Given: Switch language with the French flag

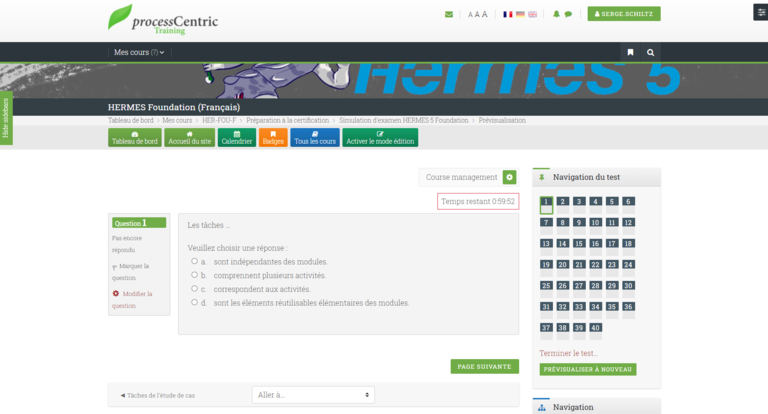Looking at the screenshot, I should pyautogui.click(x=508, y=14).
